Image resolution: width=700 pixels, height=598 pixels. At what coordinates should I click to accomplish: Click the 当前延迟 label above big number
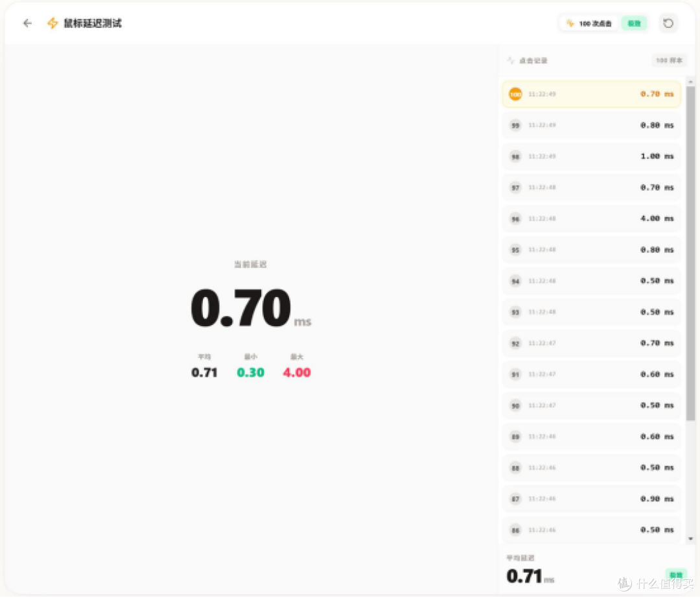tap(250, 265)
